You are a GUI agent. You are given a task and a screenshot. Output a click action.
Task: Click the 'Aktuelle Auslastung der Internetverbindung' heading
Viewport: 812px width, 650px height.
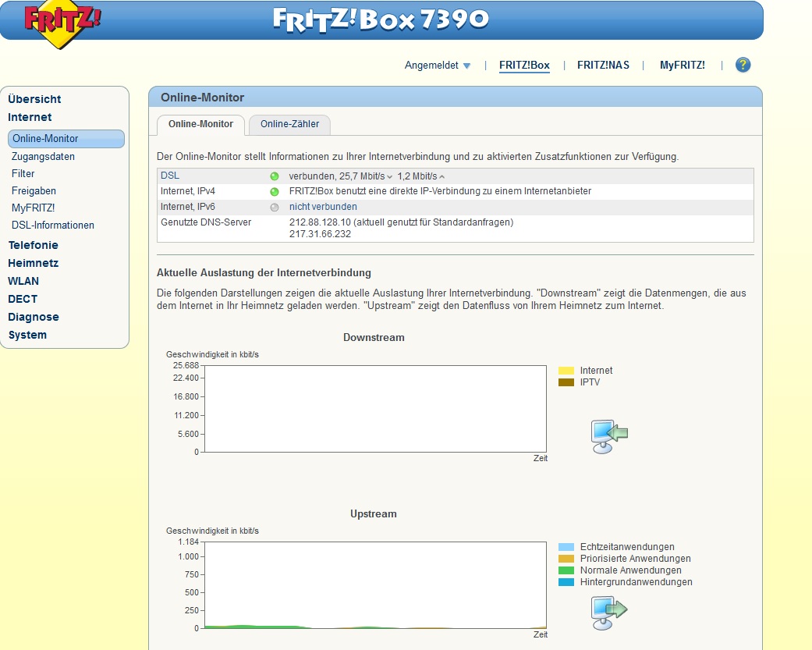point(264,273)
